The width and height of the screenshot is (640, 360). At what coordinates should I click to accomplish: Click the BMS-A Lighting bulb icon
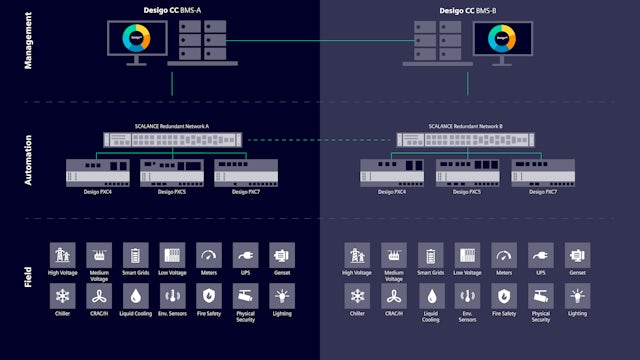tap(282, 296)
